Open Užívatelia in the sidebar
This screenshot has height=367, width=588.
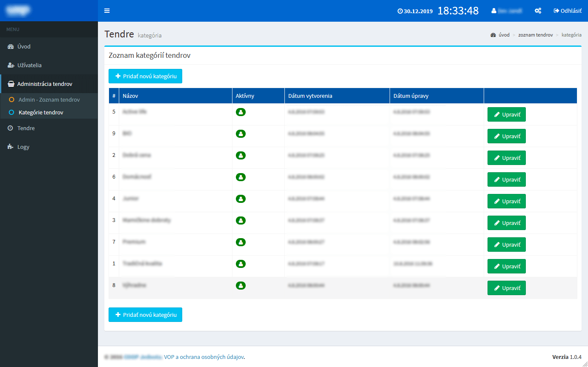point(49,65)
